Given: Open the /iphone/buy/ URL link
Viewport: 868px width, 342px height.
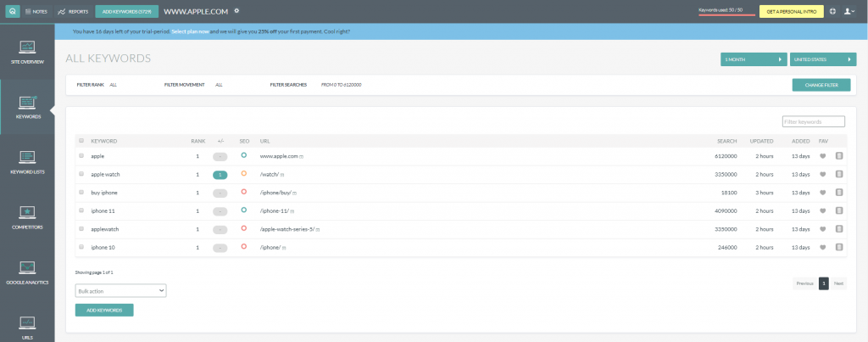Looking at the screenshot, I should click(275, 193).
